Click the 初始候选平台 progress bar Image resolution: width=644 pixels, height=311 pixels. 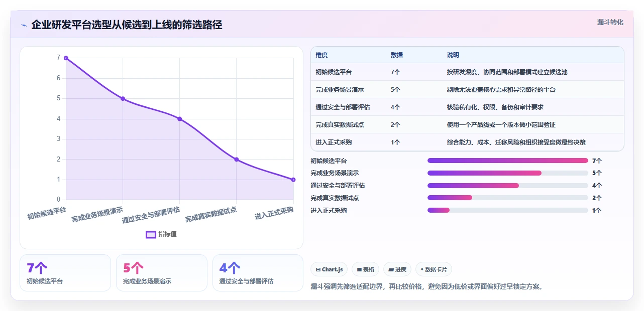pos(507,161)
